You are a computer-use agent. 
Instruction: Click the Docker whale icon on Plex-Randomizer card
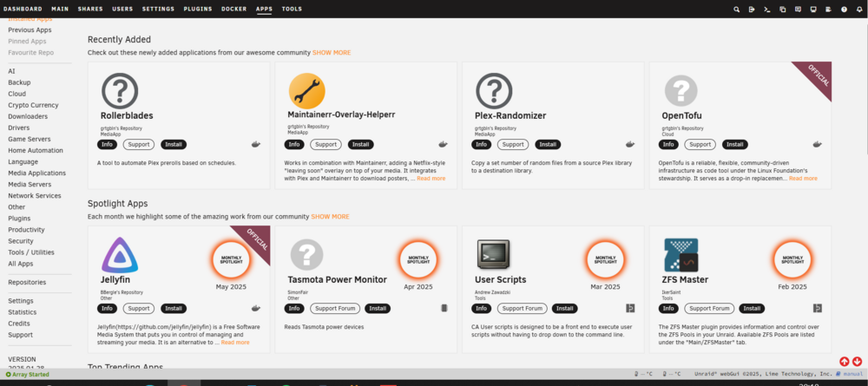630,144
